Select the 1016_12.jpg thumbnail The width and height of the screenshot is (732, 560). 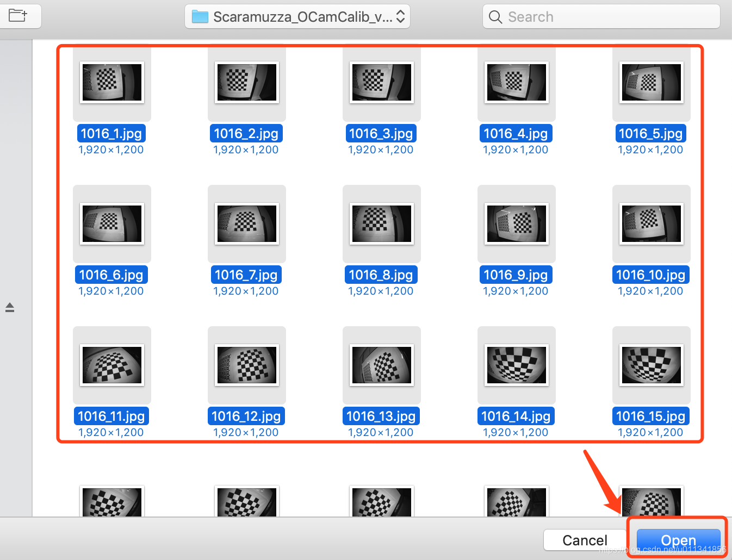[247, 365]
